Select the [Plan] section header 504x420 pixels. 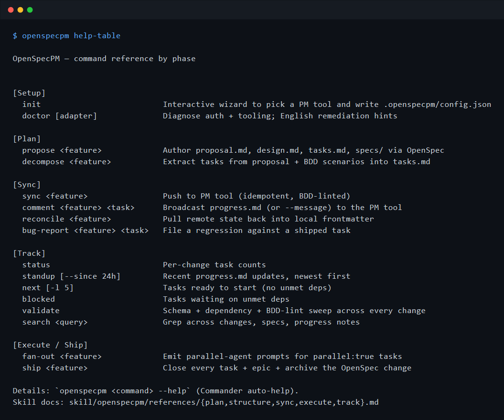tap(27, 139)
